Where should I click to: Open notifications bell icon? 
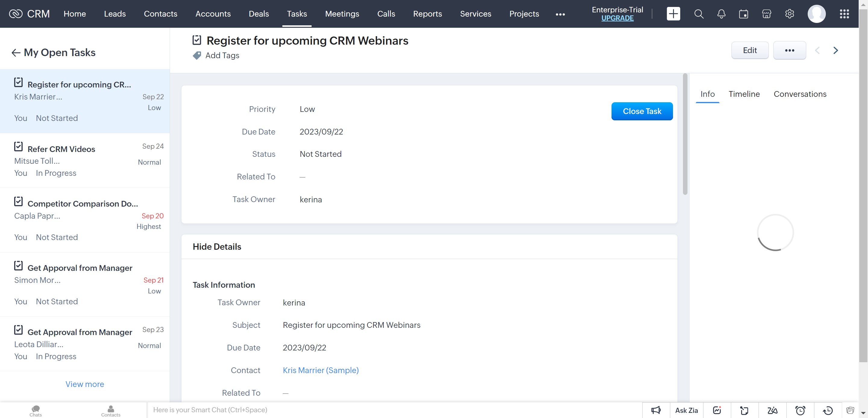coord(721,14)
